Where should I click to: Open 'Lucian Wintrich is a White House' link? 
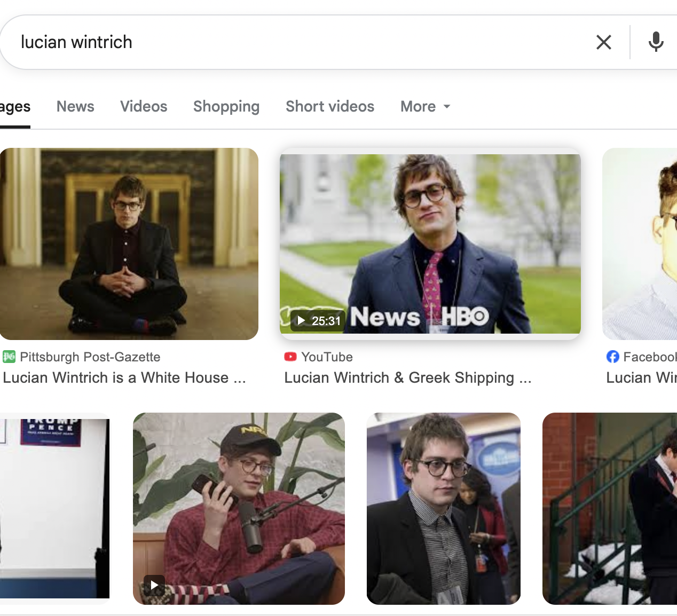[124, 378]
